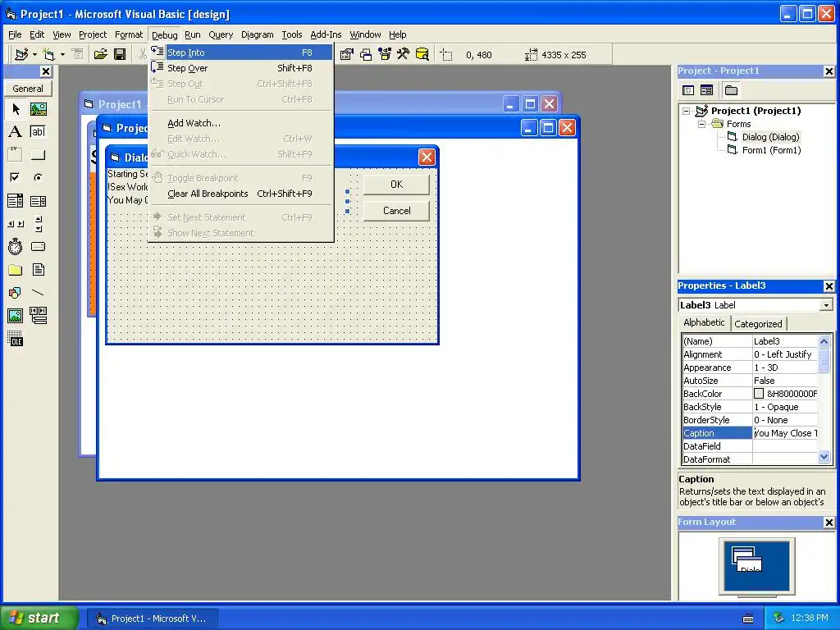Select the Image control tool
This screenshot has height=630, width=840.
[x=16, y=316]
